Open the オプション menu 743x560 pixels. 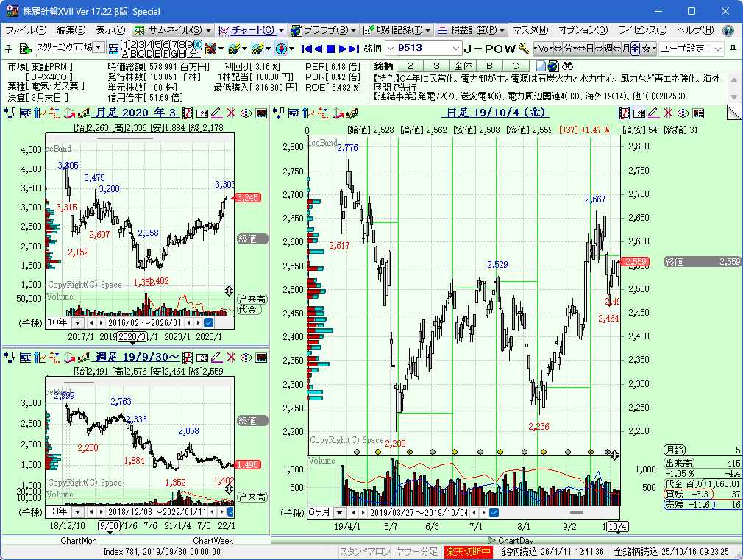tap(583, 30)
